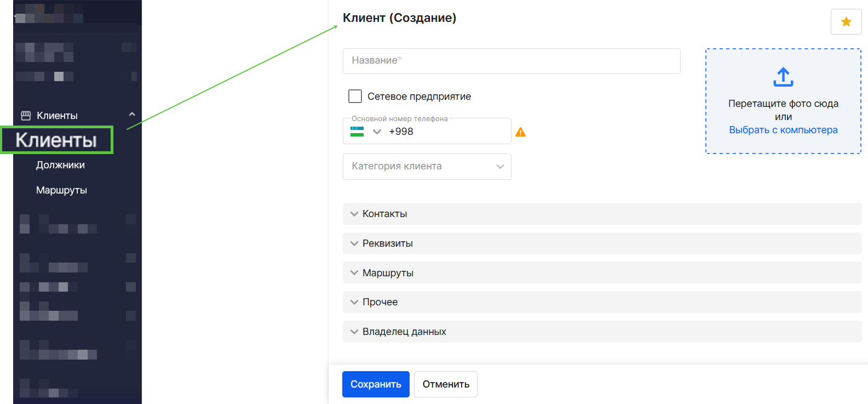
Task: Click the star favorite icon
Action: [846, 22]
